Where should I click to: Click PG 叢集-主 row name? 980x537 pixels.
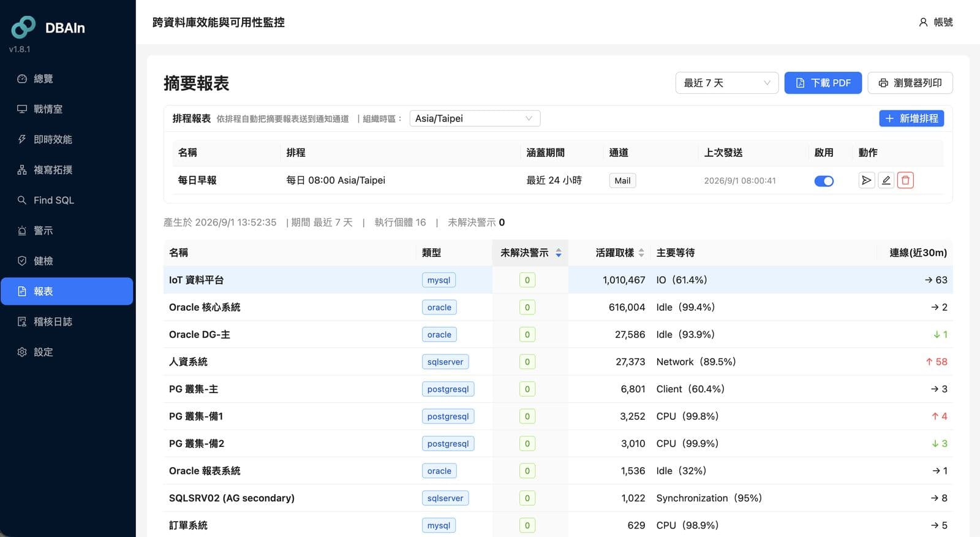(194, 389)
